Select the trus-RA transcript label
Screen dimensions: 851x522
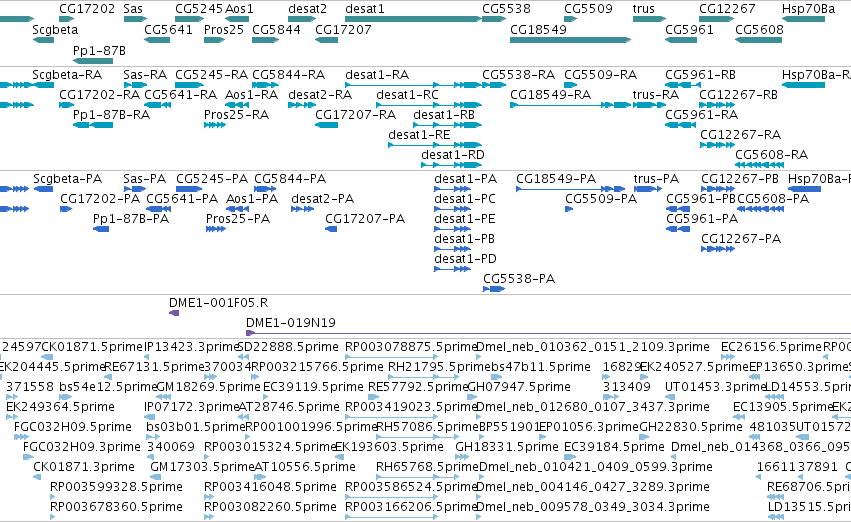(x=656, y=94)
